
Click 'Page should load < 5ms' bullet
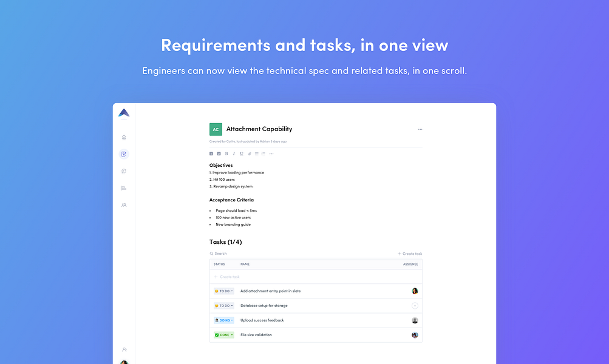(236, 211)
